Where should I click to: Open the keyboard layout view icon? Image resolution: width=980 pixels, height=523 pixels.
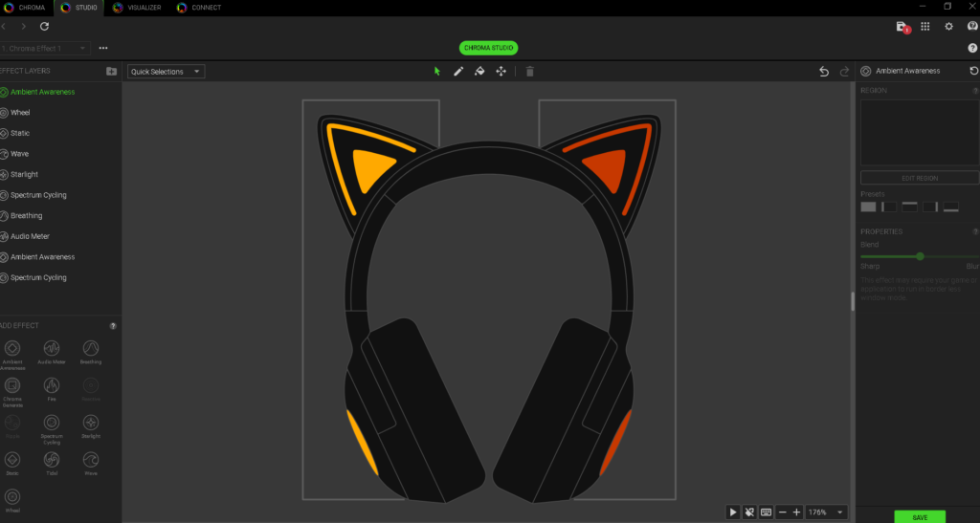click(x=766, y=512)
